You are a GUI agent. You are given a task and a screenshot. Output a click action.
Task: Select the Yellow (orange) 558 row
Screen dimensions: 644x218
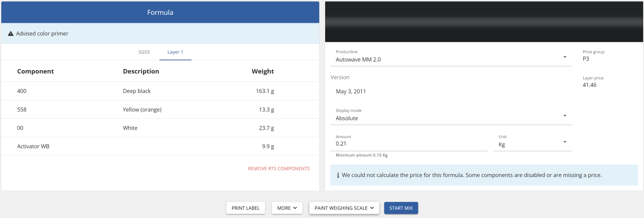point(160,110)
